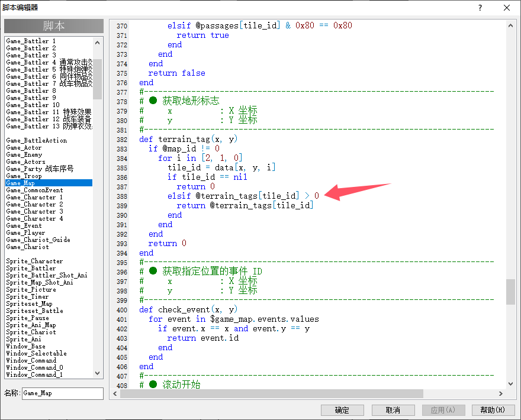Select Game_Battler 8 script

[31, 91]
